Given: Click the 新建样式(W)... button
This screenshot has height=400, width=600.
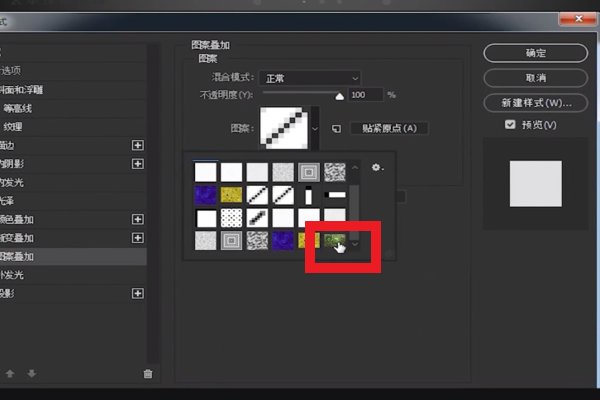Looking at the screenshot, I should point(535,103).
